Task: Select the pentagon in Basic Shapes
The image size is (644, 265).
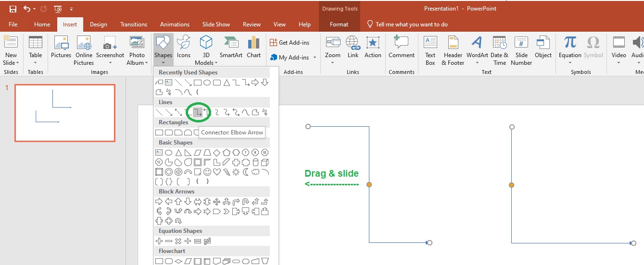Action: coord(227,153)
